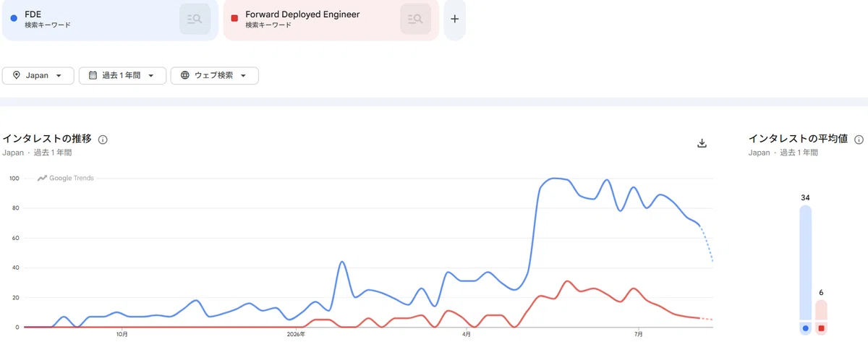Click the location pin icon beside Japan

tap(17, 75)
